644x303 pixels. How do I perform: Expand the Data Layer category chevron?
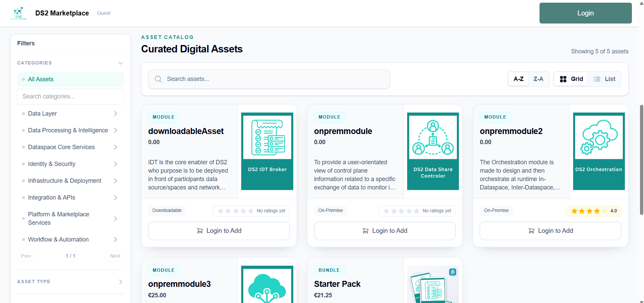[115, 114]
